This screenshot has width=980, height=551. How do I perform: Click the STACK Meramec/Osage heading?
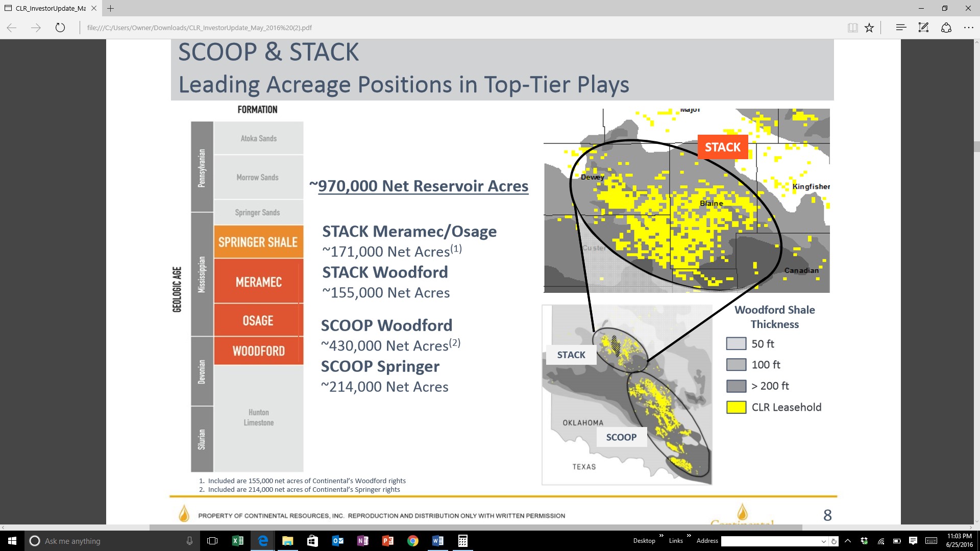coord(409,232)
